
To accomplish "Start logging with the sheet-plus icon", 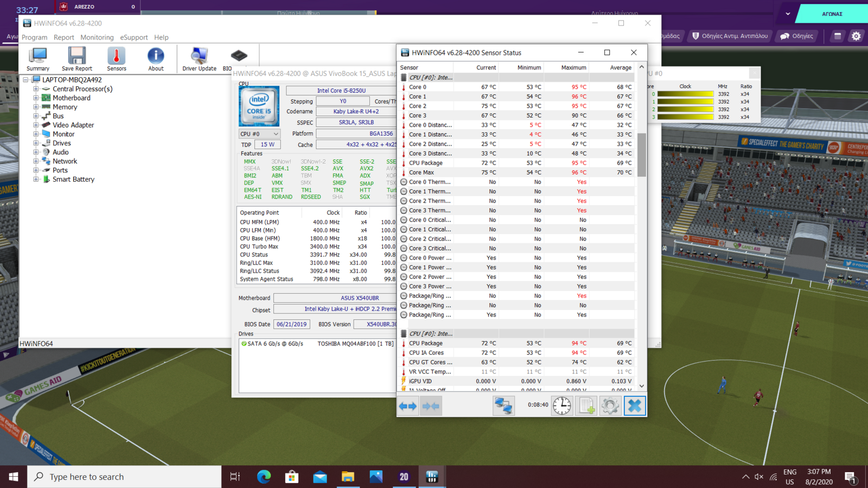I will click(x=586, y=406).
